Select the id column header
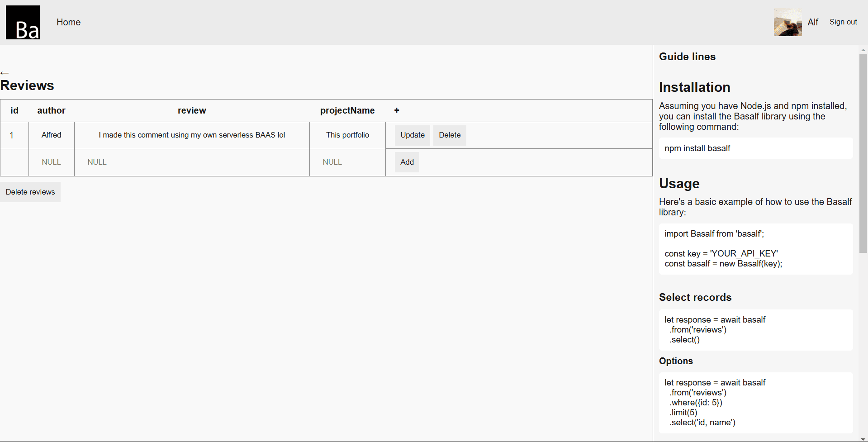Viewport: 868px width, 442px height. (x=14, y=110)
